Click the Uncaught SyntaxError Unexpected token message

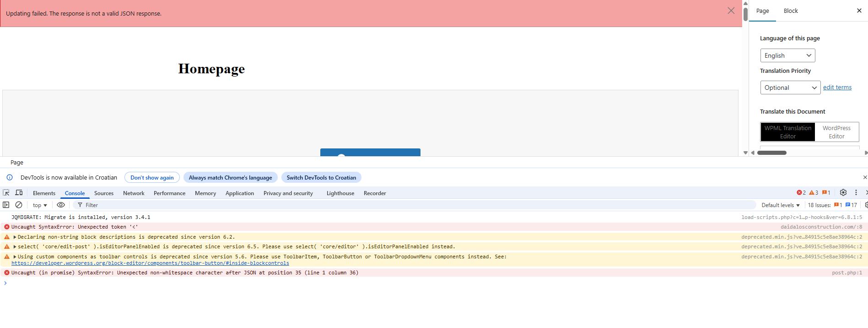click(75, 227)
